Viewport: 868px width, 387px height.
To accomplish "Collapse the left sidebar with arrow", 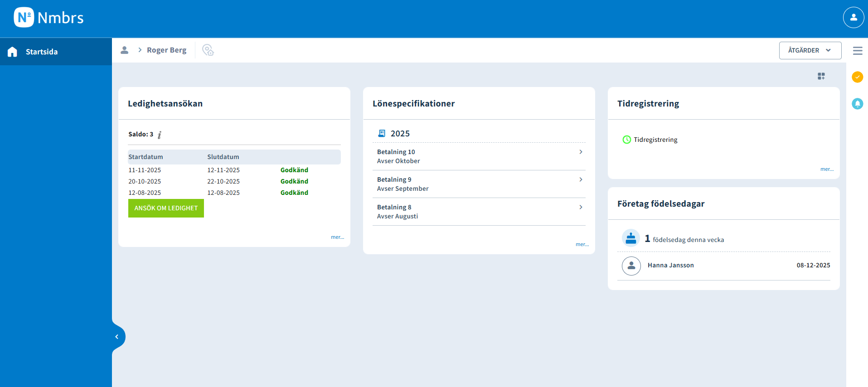I will pos(117,337).
